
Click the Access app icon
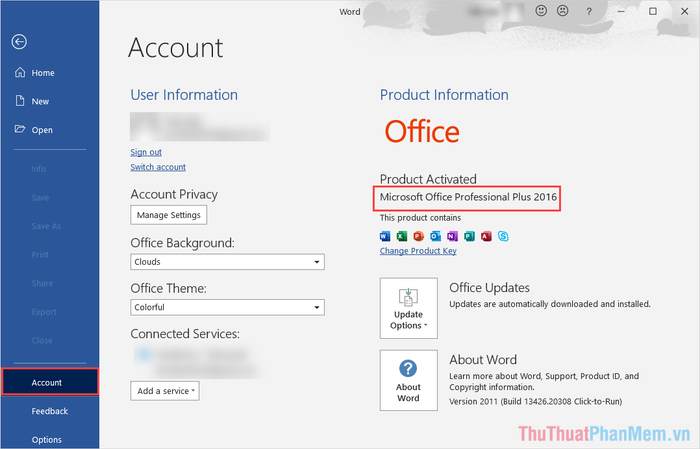click(487, 236)
